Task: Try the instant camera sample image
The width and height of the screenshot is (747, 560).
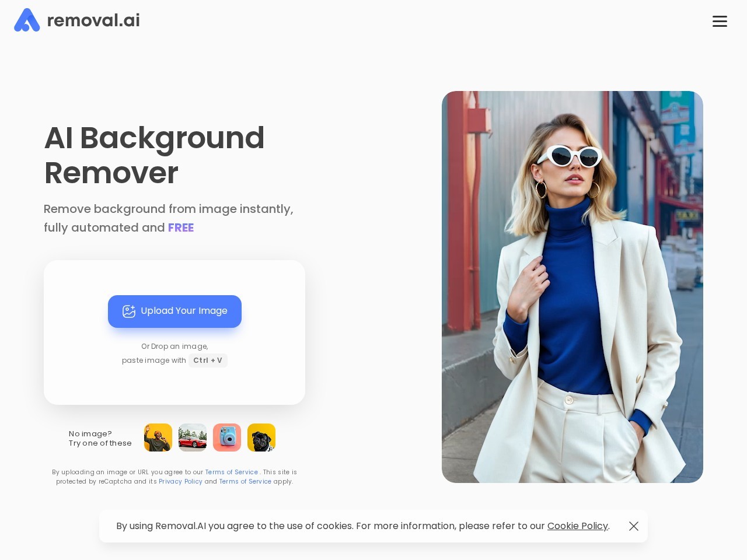Action: coord(227,437)
